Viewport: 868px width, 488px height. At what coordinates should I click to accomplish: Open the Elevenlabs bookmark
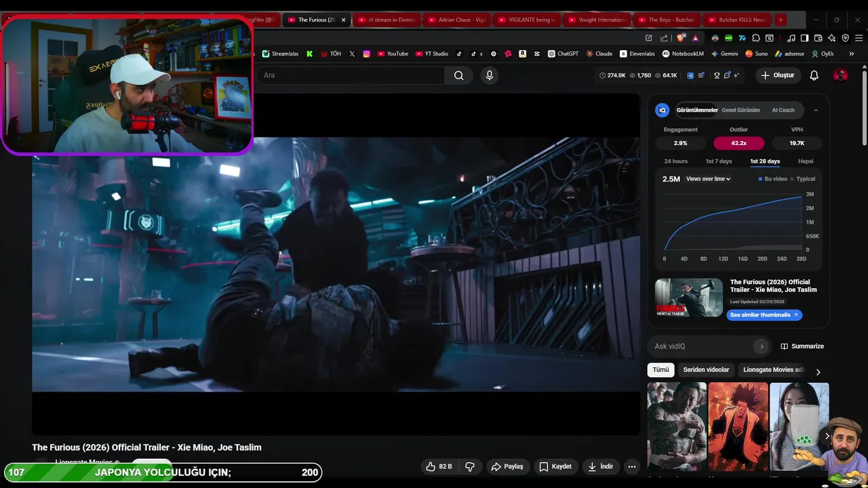[x=637, y=54]
